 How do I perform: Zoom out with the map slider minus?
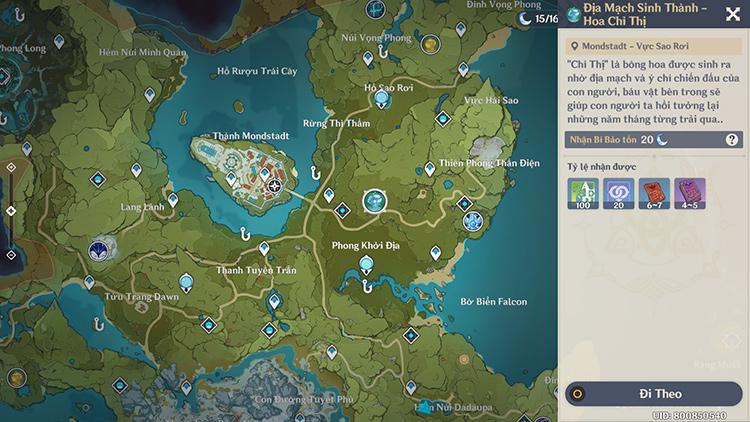click(x=11, y=255)
